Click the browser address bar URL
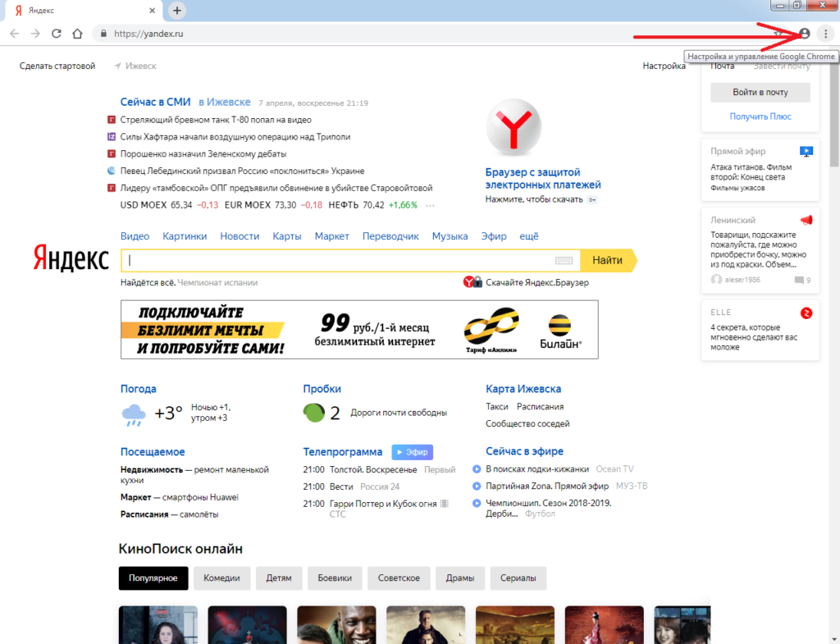 pyautogui.click(x=148, y=34)
